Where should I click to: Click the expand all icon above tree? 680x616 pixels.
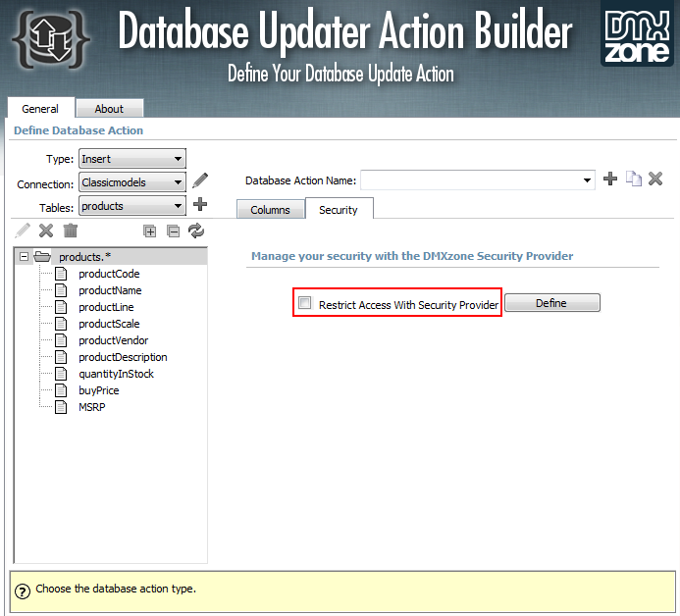click(149, 231)
